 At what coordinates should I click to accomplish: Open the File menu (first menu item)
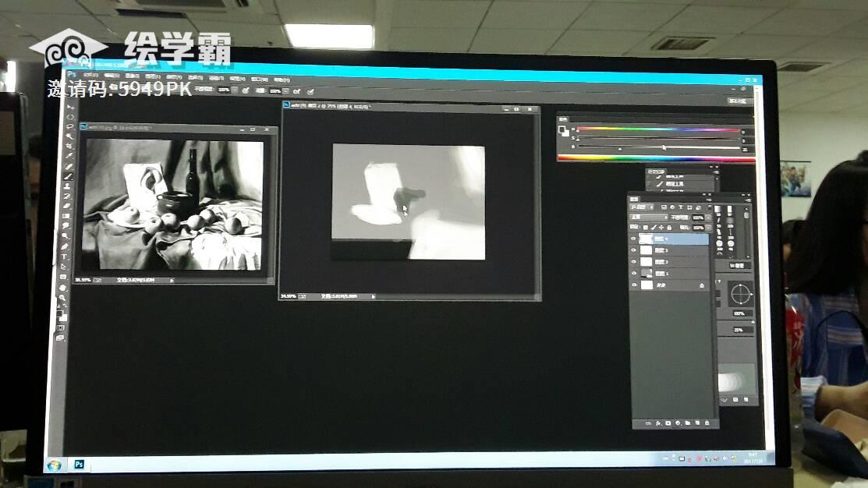[x=90, y=75]
